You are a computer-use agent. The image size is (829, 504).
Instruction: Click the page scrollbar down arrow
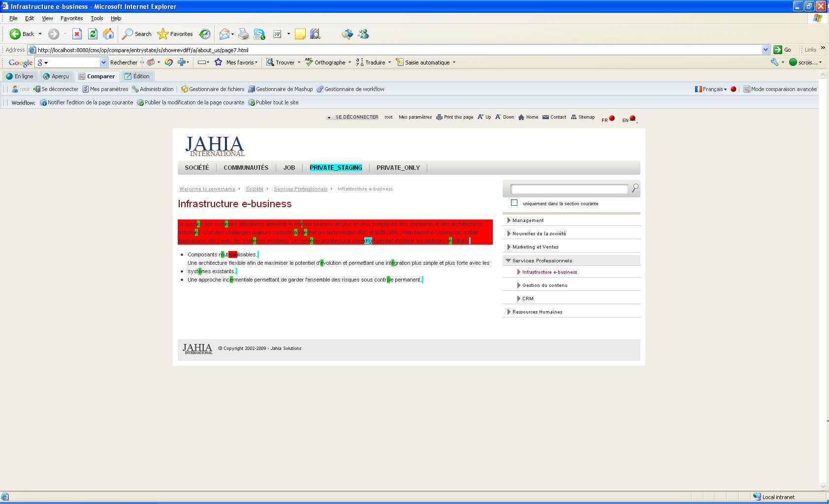[x=823, y=486]
